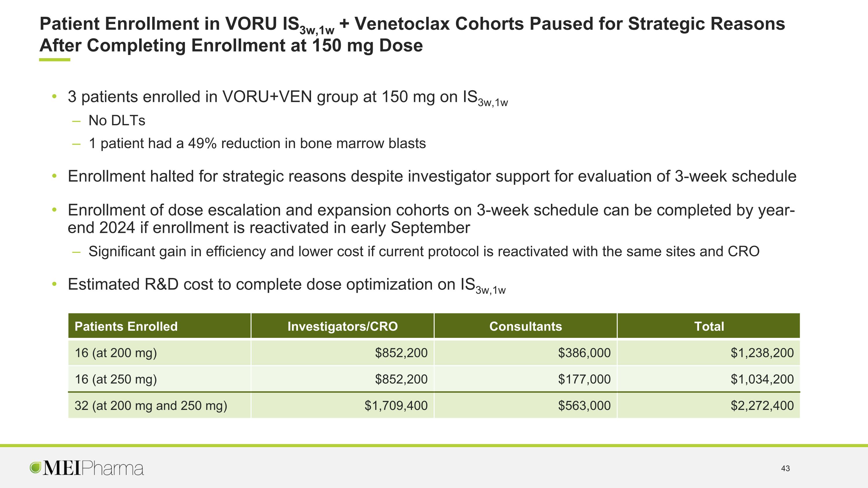This screenshot has height=488, width=868.
Task: Click the Patients Enrolled column header
Action: click(159, 326)
